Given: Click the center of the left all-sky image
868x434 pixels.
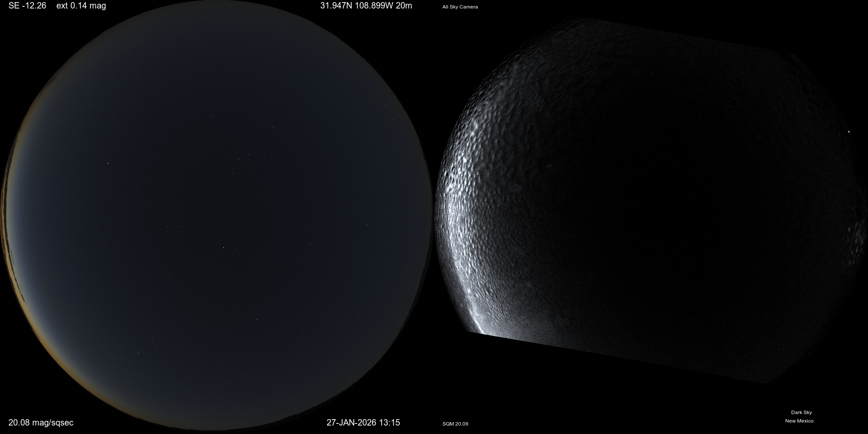Looking at the screenshot, I should pos(216,216).
